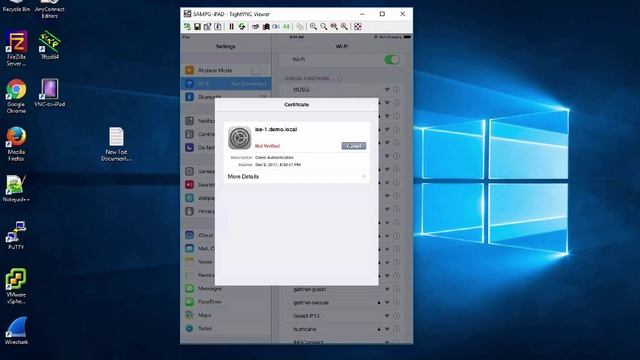Click AnyConnect Editors desktop shortcut
The width and height of the screenshot is (640, 360).
click(49, 9)
